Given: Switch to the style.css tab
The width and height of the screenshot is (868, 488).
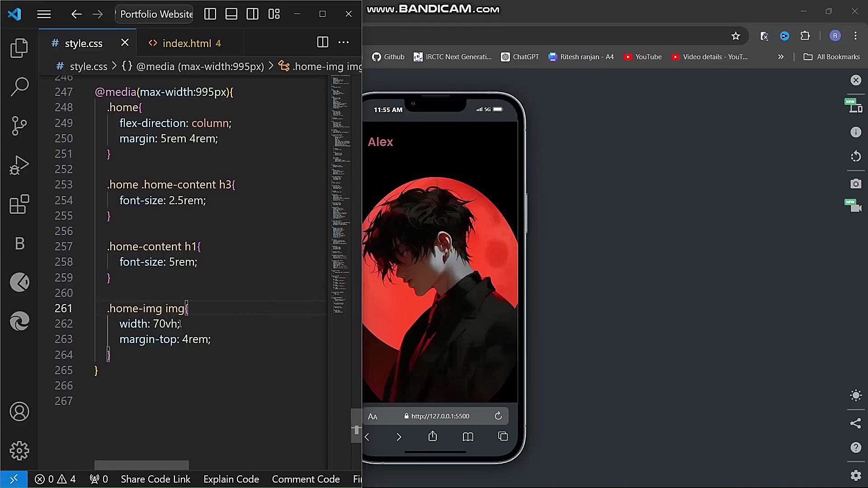Looking at the screenshot, I should [x=84, y=43].
